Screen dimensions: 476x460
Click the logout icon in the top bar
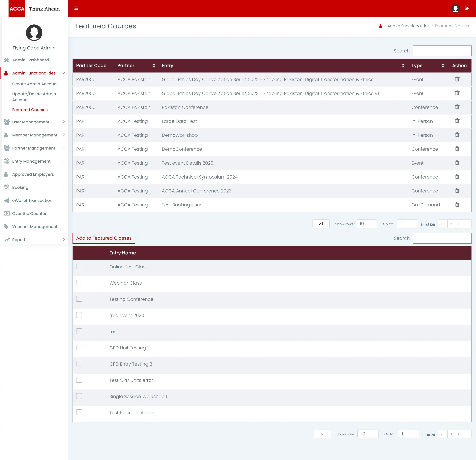(x=467, y=8)
